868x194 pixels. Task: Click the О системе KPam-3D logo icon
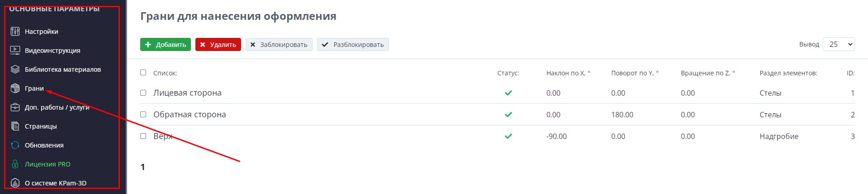click(15, 183)
